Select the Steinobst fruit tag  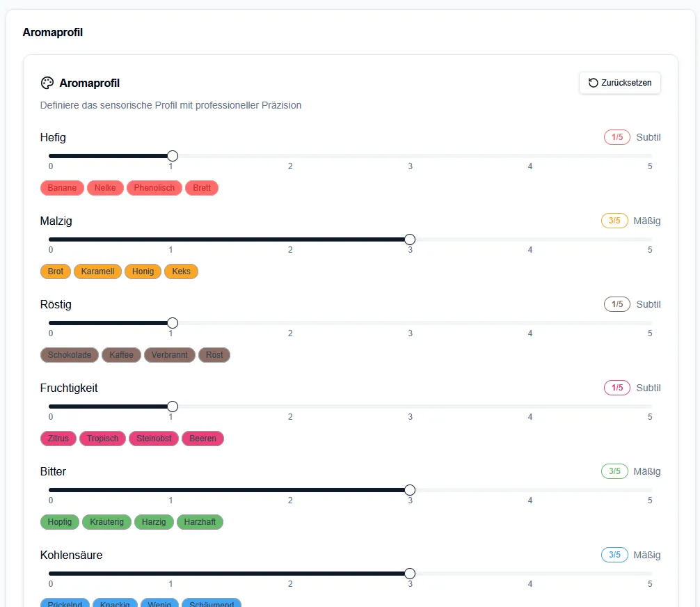point(154,439)
